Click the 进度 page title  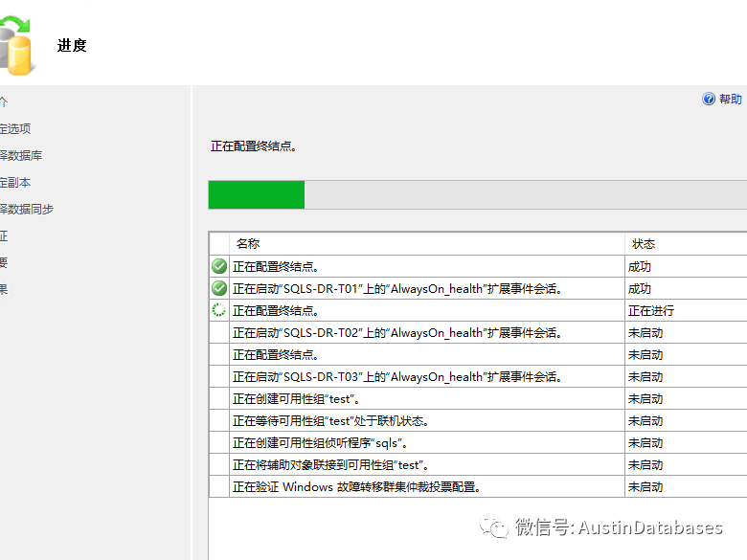pyautogui.click(x=72, y=46)
